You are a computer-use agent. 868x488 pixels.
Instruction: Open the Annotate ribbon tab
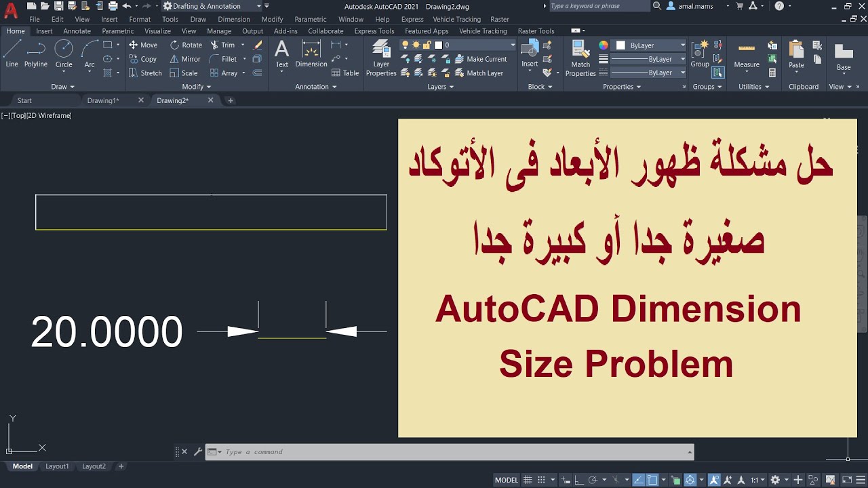point(77,31)
